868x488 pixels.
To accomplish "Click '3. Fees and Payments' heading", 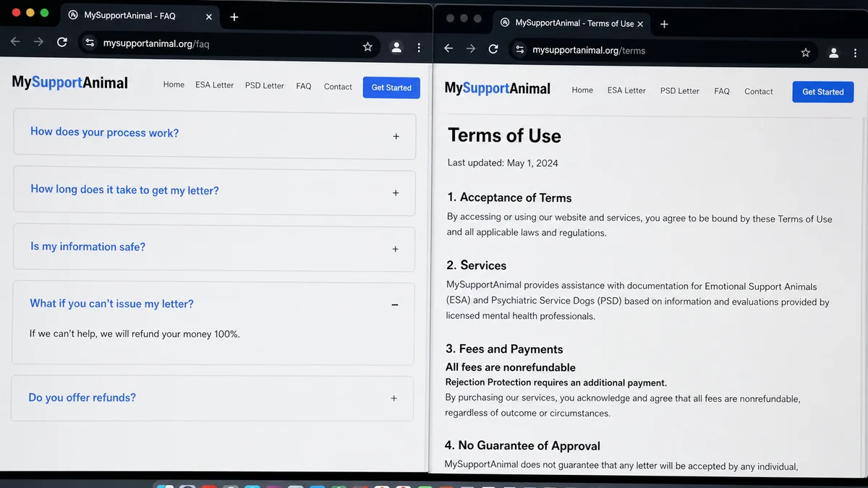I will [x=504, y=349].
